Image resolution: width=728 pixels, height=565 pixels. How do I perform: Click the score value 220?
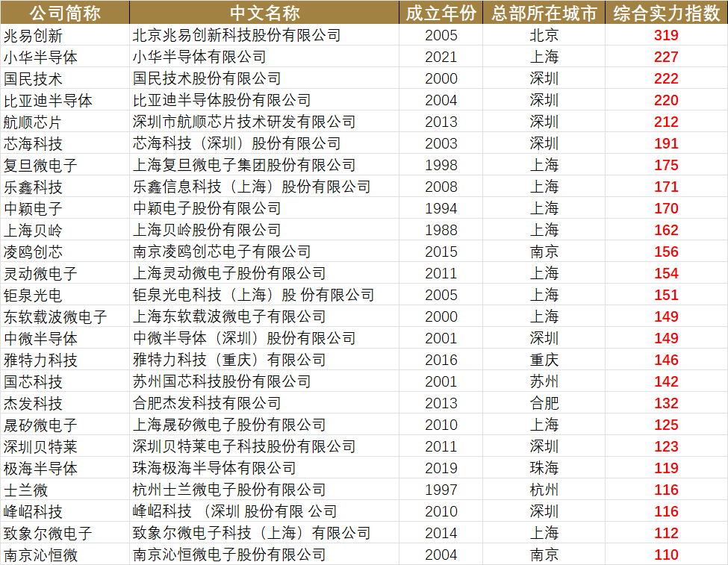(666, 100)
